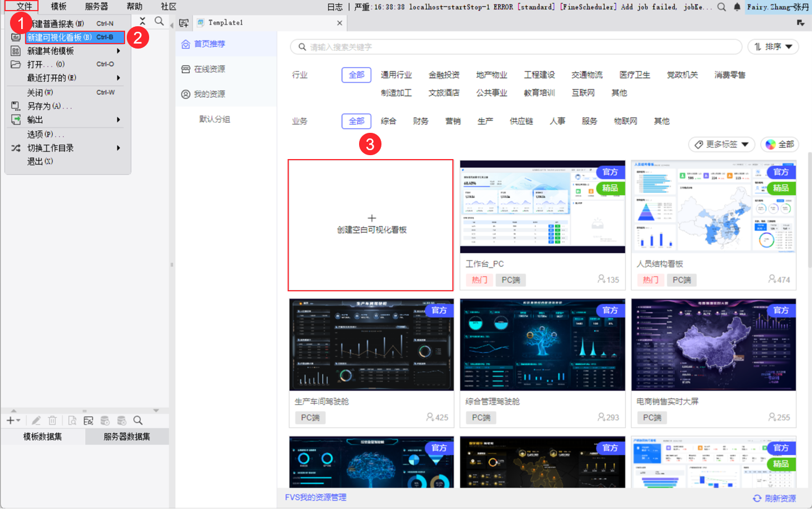Click the 创建空白可视化看板 blank tile
Viewport: 812px width, 509px height.
(x=371, y=225)
